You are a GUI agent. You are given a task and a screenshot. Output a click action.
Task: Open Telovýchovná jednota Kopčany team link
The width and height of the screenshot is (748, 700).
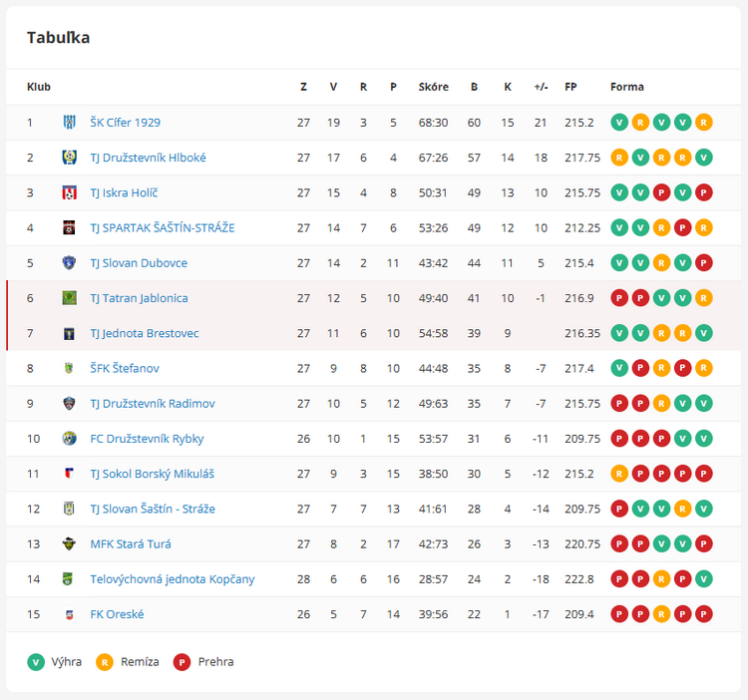173,579
